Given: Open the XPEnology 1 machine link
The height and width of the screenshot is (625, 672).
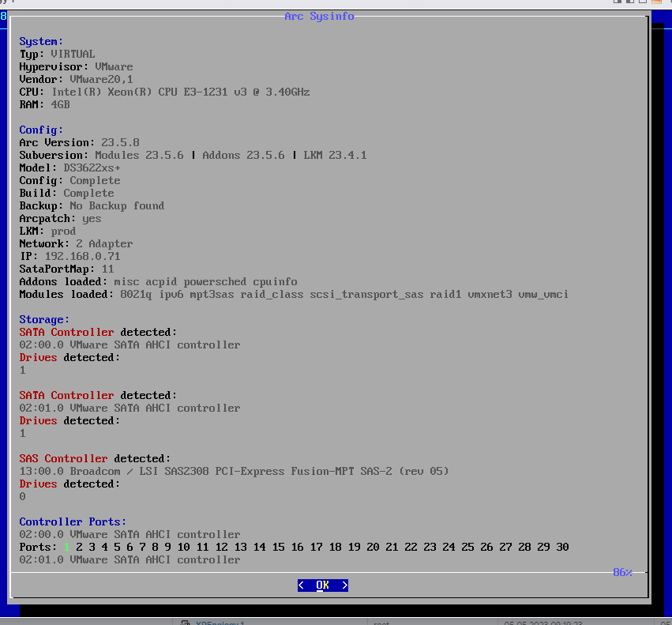Looking at the screenshot, I should coord(219,623).
